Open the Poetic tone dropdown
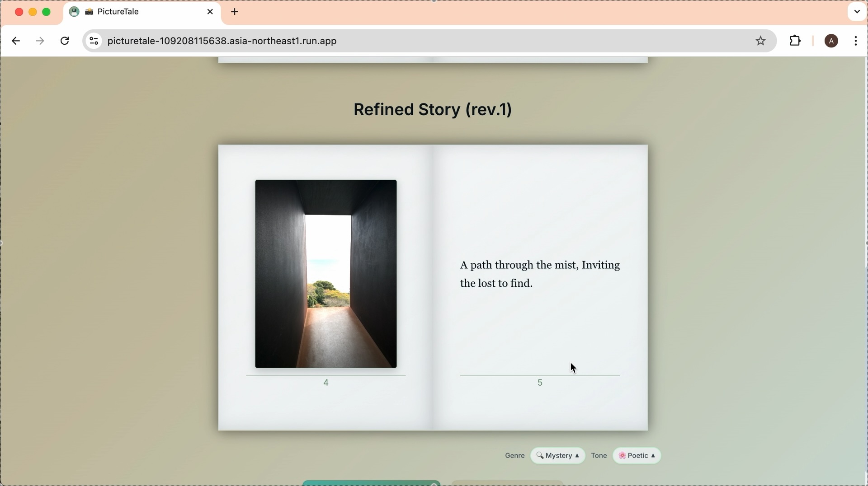 637,456
